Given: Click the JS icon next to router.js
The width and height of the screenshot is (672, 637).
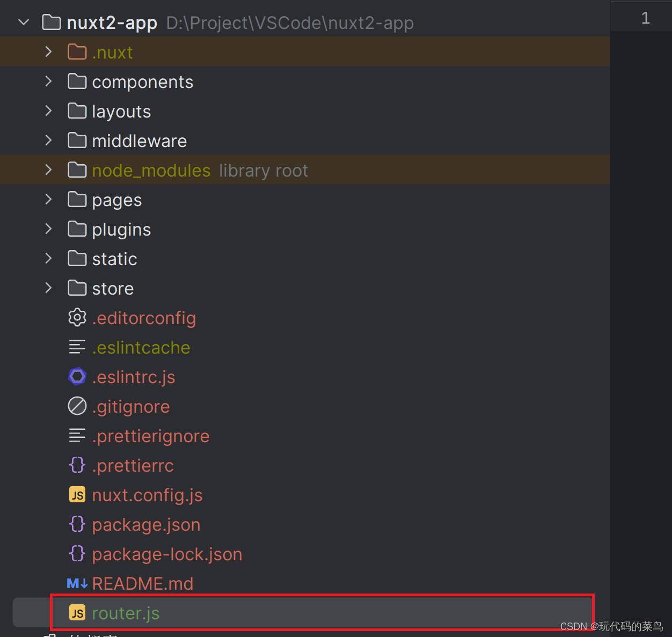Looking at the screenshot, I should click(x=77, y=612).
